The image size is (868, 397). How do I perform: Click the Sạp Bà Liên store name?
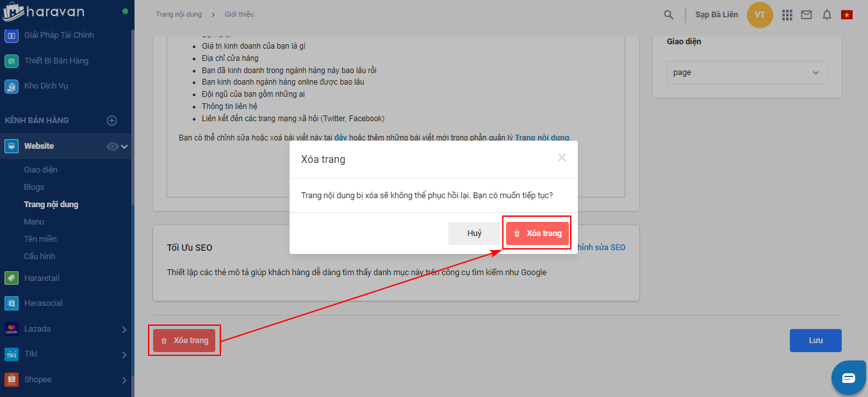(717, 15)
